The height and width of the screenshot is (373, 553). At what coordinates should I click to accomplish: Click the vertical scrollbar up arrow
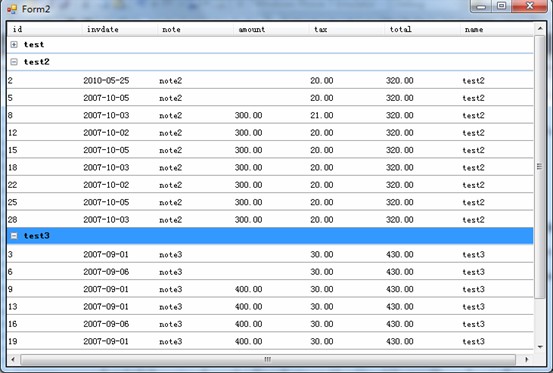coord(540,29)
